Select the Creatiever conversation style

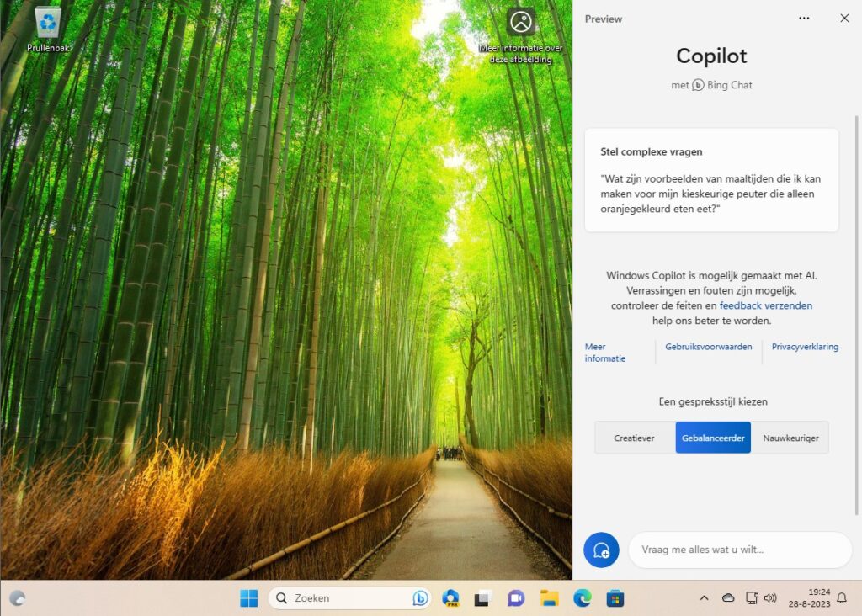635,438
